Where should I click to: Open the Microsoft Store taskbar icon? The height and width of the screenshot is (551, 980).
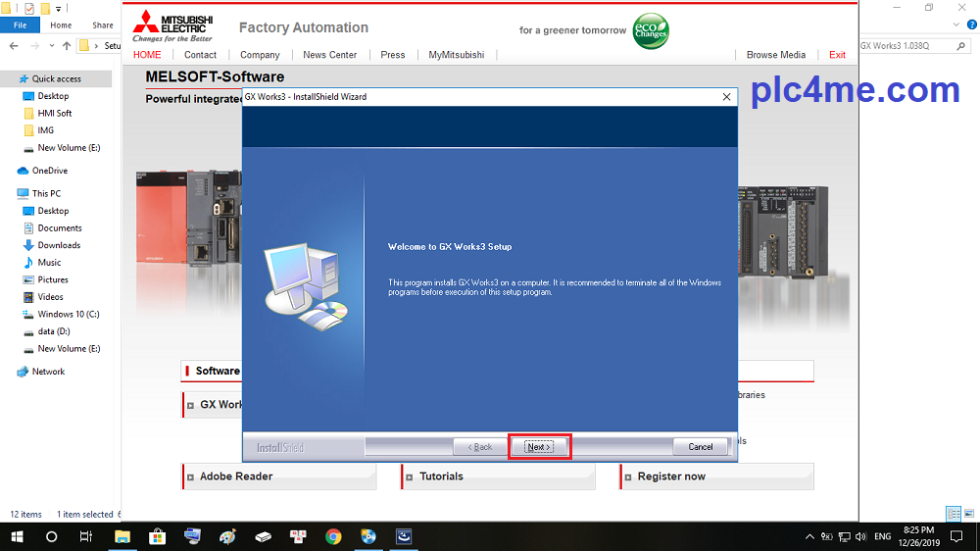point(157,536)
